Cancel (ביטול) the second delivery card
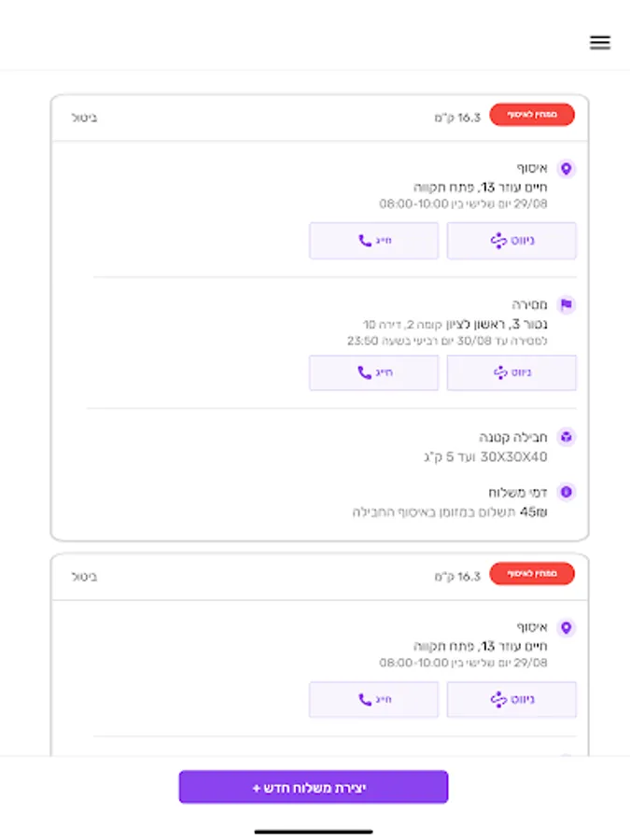 pos(84,577)
